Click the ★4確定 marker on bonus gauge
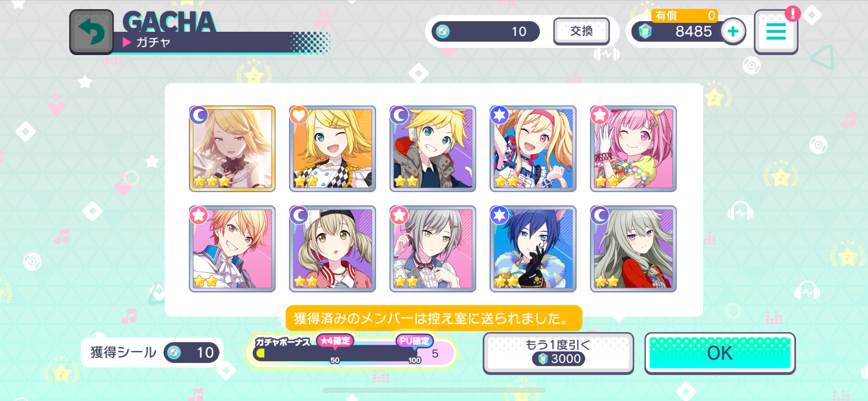868x401 pixels. pyautogui.click(x=335, y=341)
